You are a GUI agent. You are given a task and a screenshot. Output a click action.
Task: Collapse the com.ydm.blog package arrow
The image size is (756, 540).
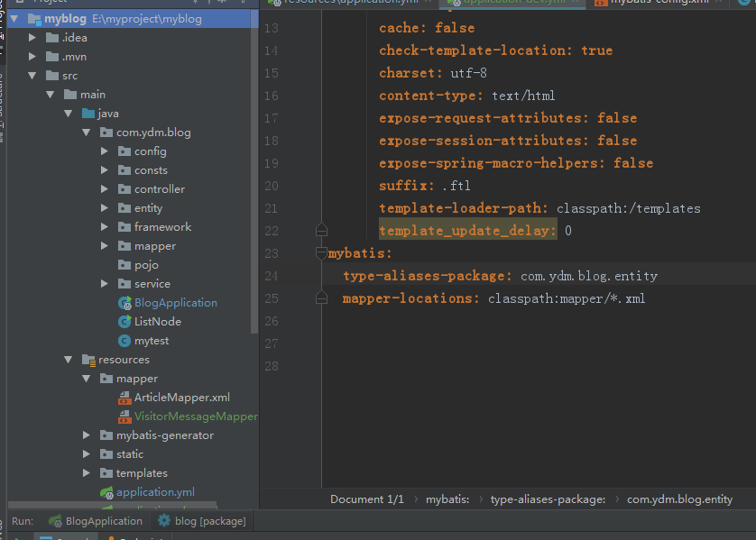click(87, 133)
